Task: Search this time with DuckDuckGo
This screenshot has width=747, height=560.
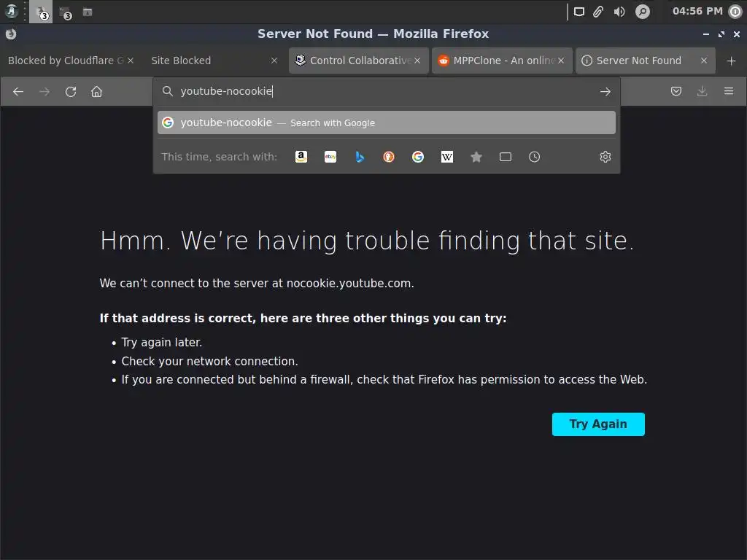Action: point(389,157)
